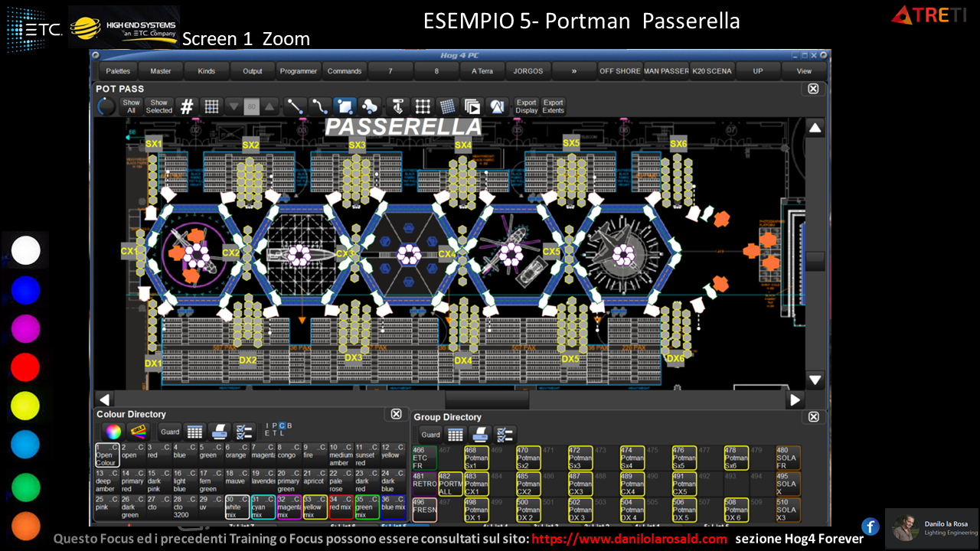
Task: Open the Output view
Action: pos(253,70)
